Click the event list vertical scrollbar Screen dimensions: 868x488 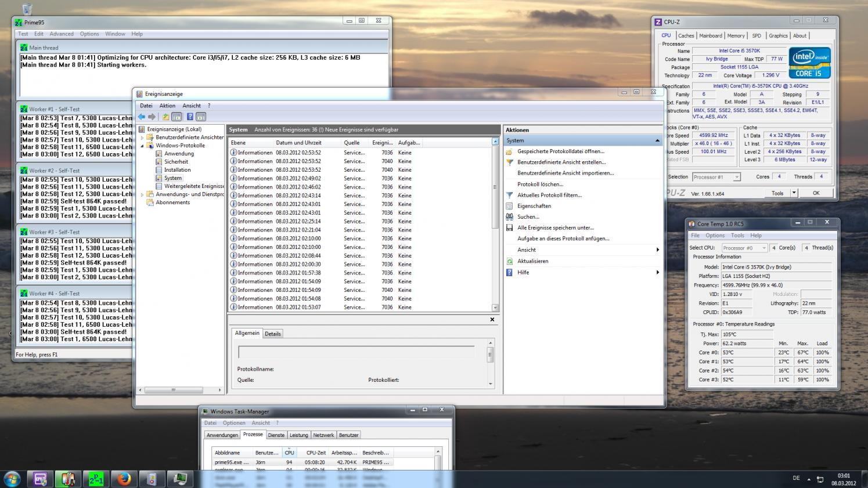click(x=495, y=224)
